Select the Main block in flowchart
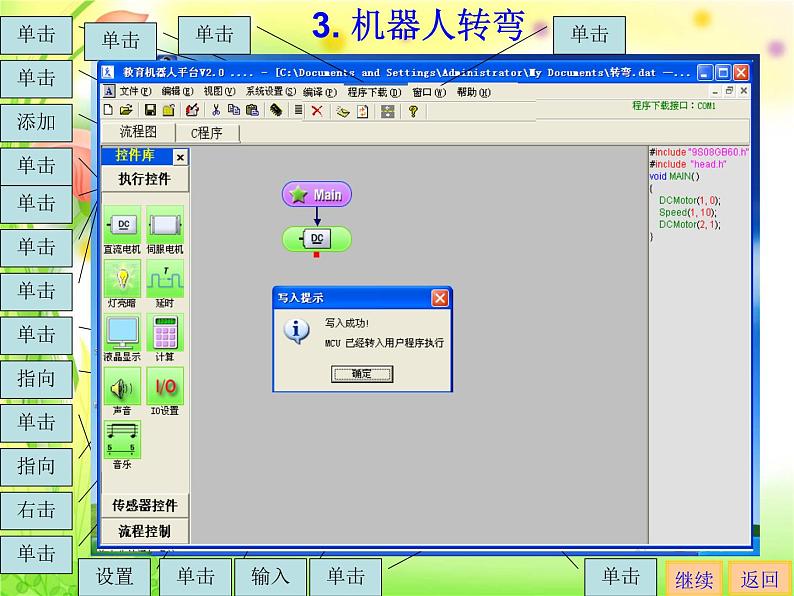 pos(317,194)
